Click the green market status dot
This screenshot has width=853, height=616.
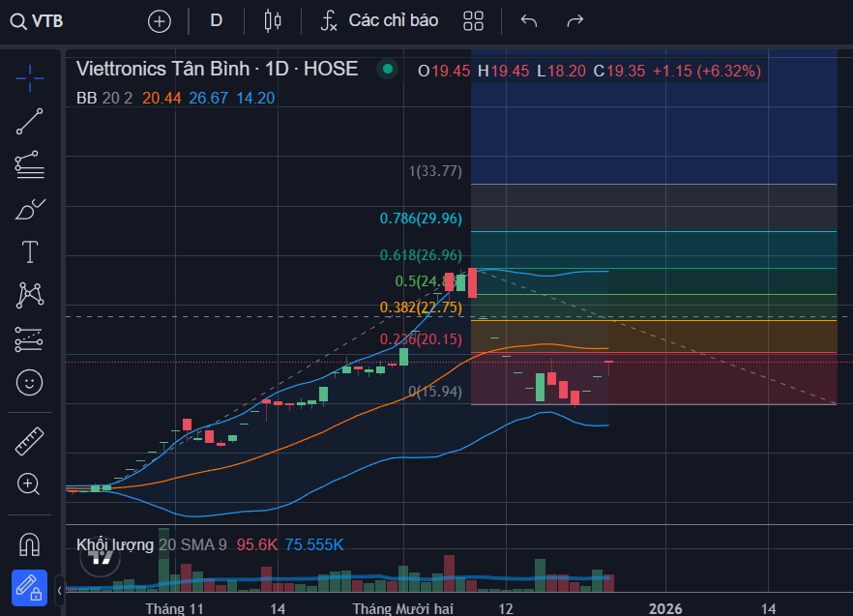click(388, 69)
